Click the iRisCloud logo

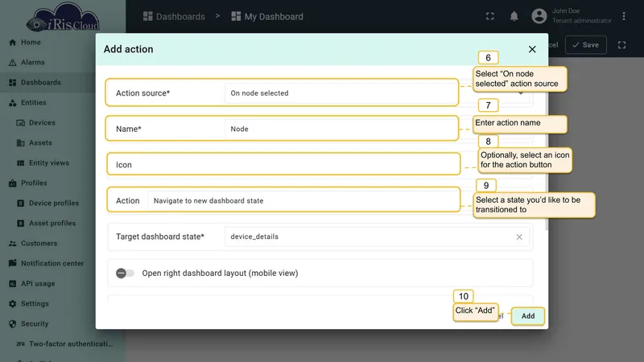(x=63, y=18)
